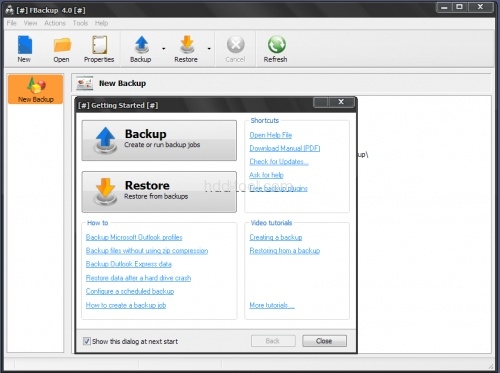Open Backup files without using zip compression link

[147, 251]
